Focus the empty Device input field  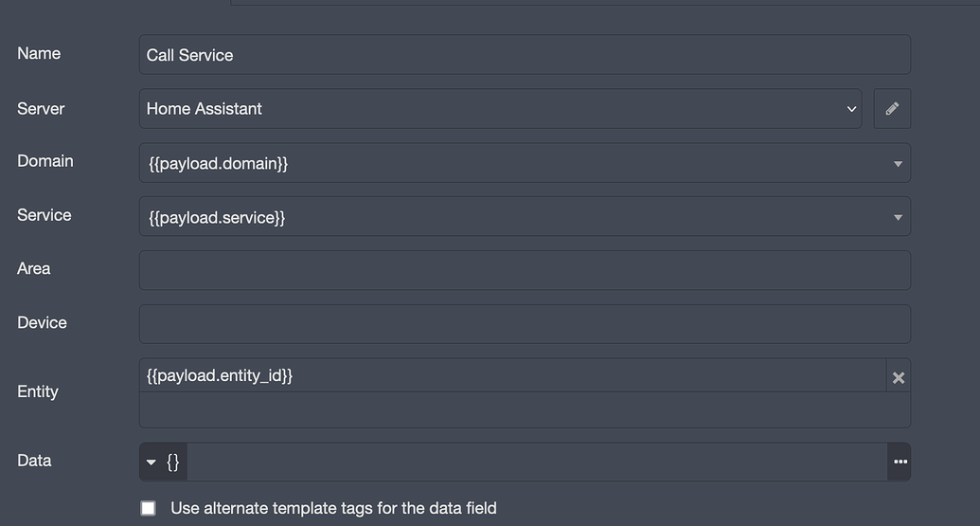tap(525, 324)
